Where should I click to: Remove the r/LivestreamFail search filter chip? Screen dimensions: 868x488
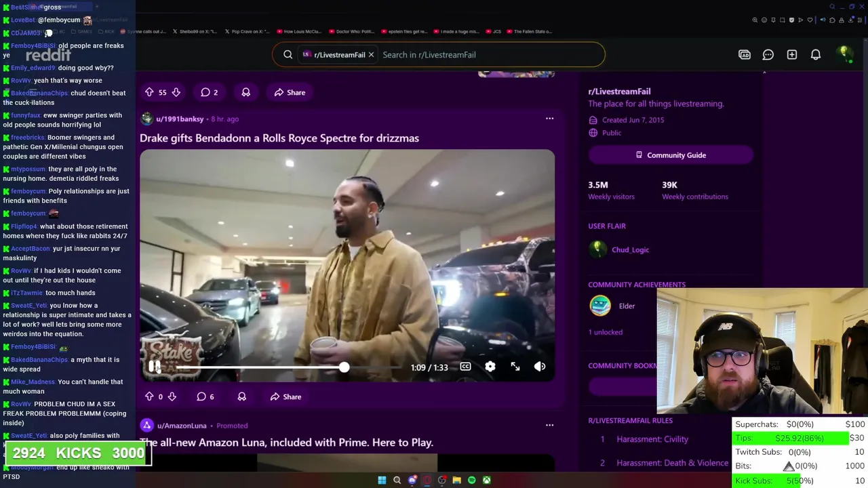(371, 55)
